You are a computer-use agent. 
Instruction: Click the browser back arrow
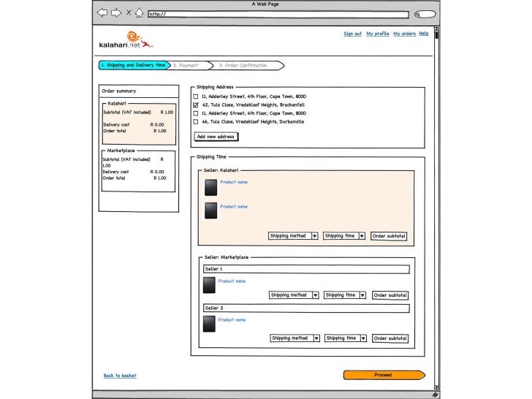102,13
